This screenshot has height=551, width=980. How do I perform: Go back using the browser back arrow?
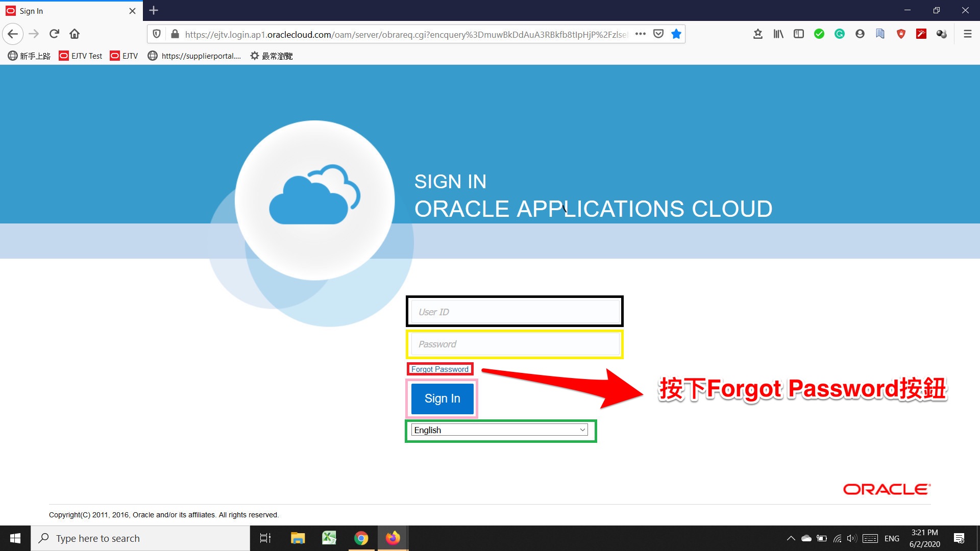pos(13,34)
